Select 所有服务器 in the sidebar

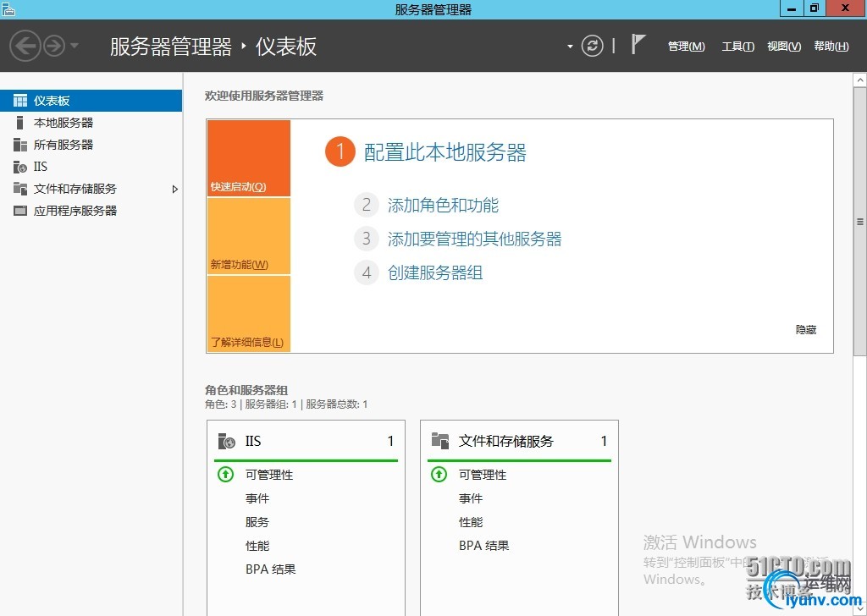(x=91, y=145)
